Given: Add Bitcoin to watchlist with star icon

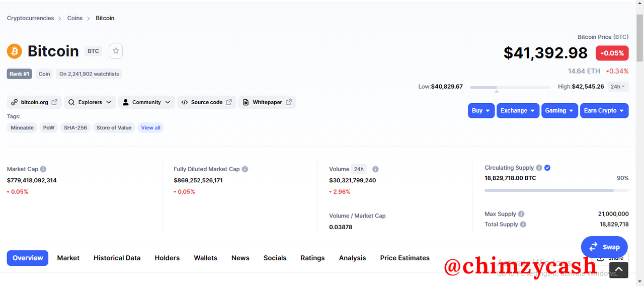Looking at the screenshot, I should (x=116, y=51).
